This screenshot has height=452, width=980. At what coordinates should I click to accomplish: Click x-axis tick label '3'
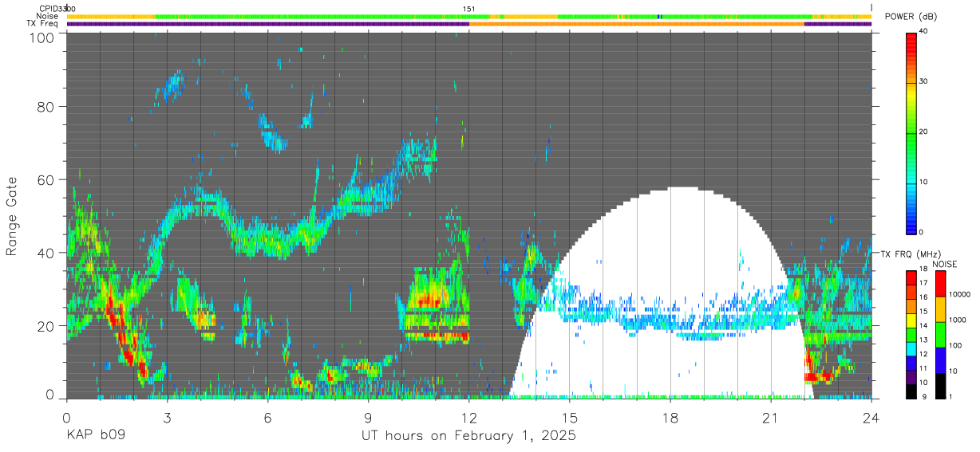(167, 418)
